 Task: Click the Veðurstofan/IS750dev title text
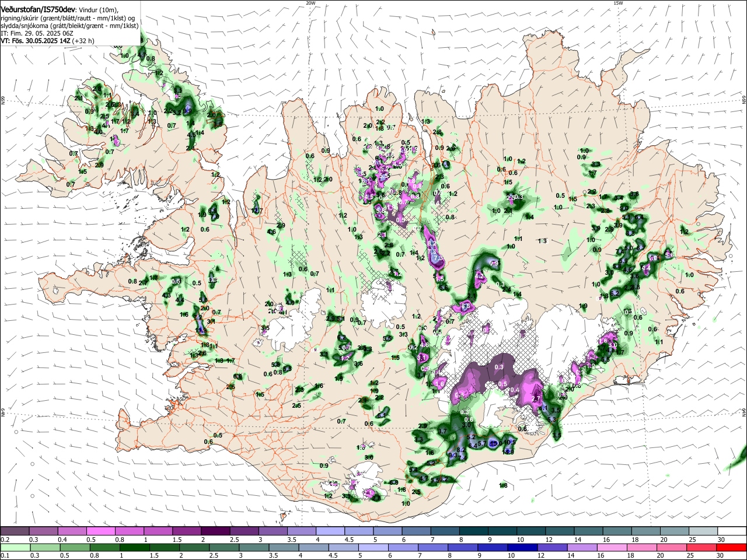[38, 10]
